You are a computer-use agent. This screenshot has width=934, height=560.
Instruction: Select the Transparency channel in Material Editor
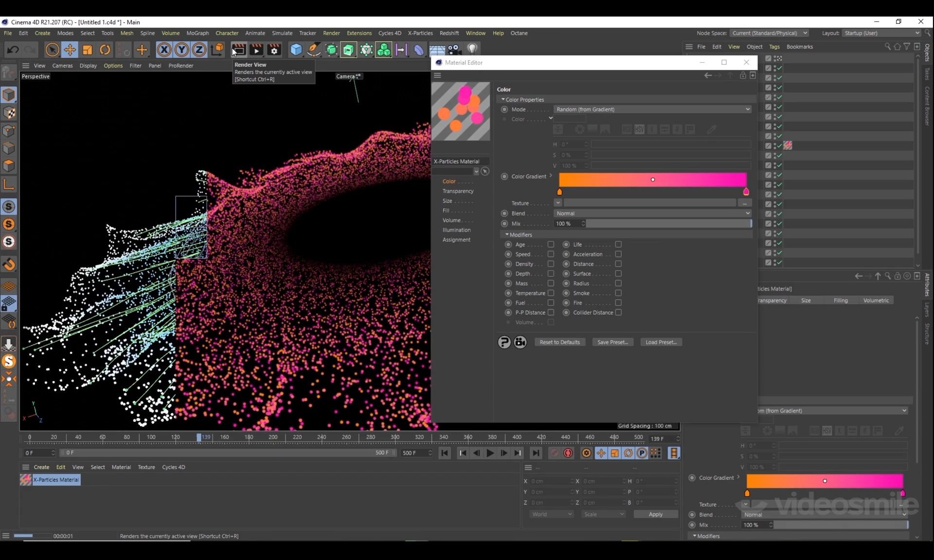458,191
